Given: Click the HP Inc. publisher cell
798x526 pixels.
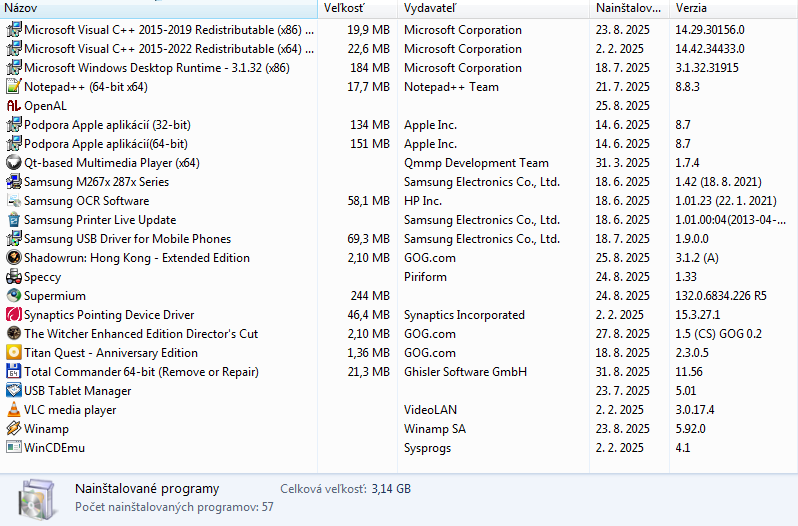Looking at the screenshot, I should click(x=423, y=201).
